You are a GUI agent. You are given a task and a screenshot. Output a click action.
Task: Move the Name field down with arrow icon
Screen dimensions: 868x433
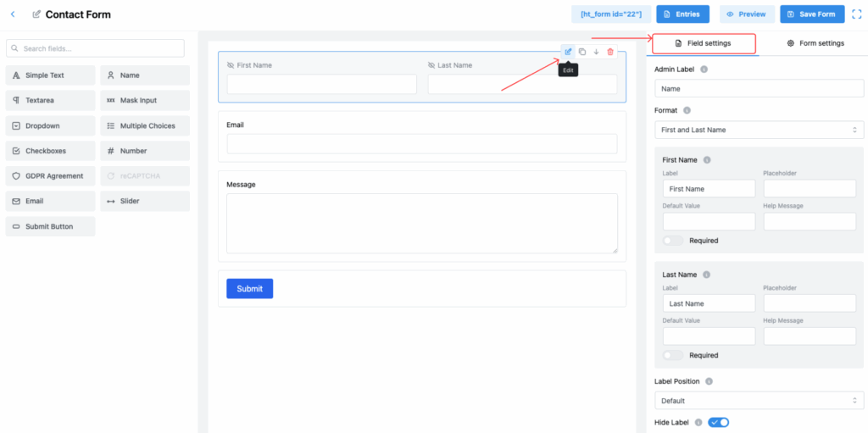pos(596,52)
